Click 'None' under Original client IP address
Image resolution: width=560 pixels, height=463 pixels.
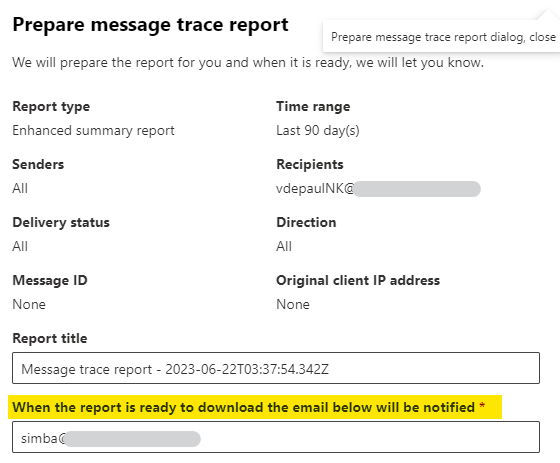293,304
